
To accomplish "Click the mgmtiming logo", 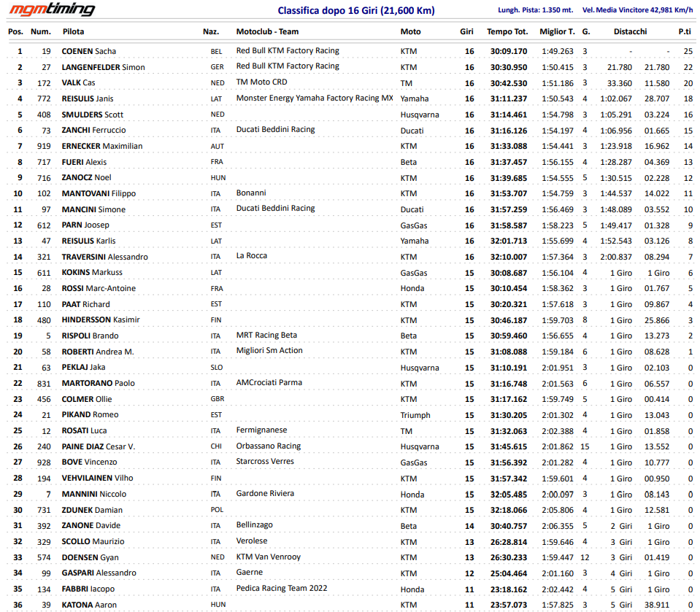I will 52,9.
